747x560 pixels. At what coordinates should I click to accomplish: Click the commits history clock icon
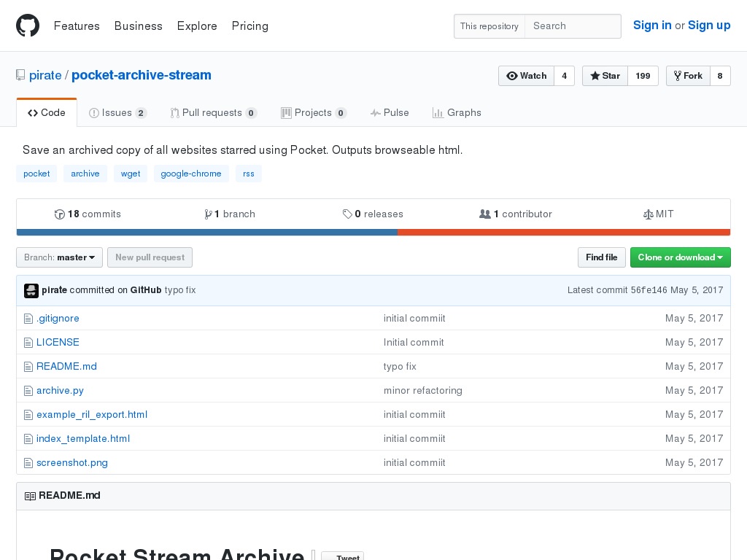[60, 214]
